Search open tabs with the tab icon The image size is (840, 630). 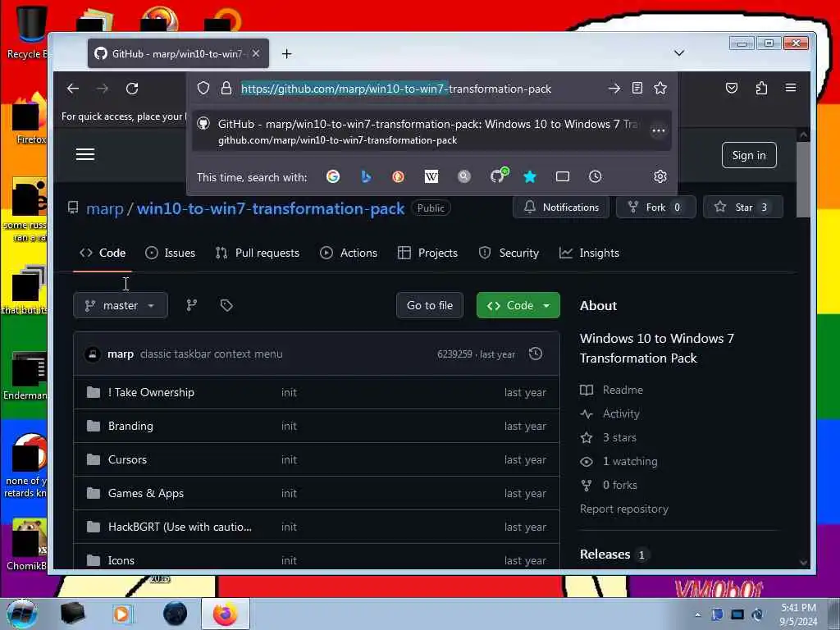pos(563,176)
